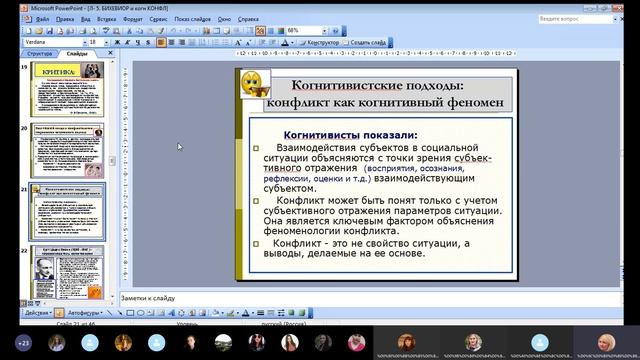640x360 pixels.
Task: Toggle center text alignment
Action: click(171, 42)
